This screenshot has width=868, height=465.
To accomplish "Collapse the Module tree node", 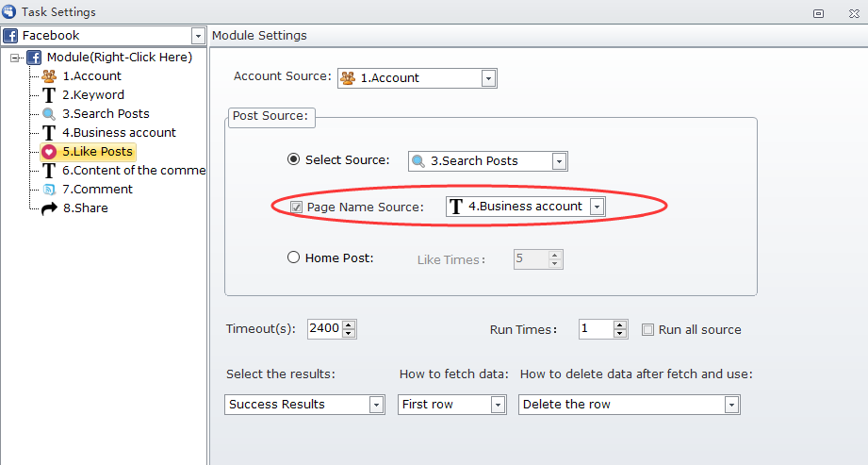I will coord(16,58).
